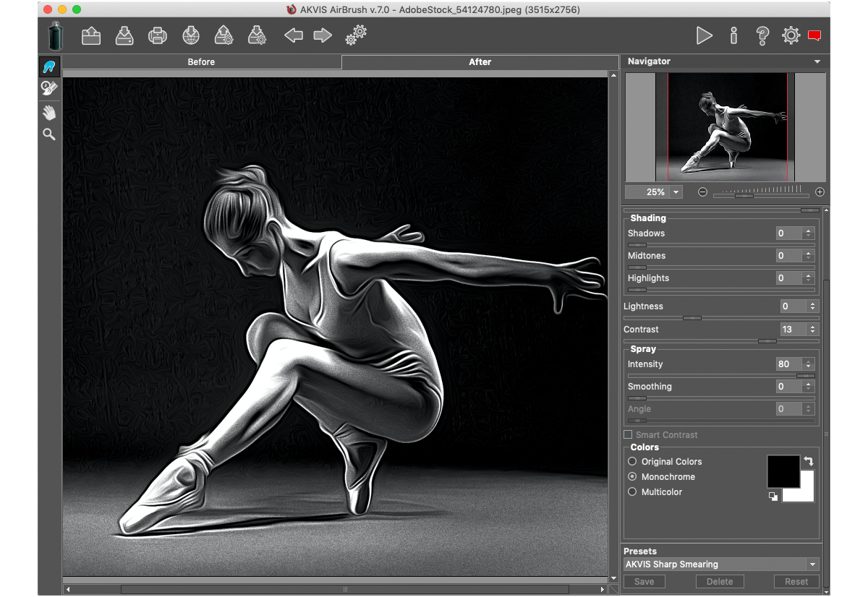Collapse the Navigator panel arrow

tap(817, 62)
